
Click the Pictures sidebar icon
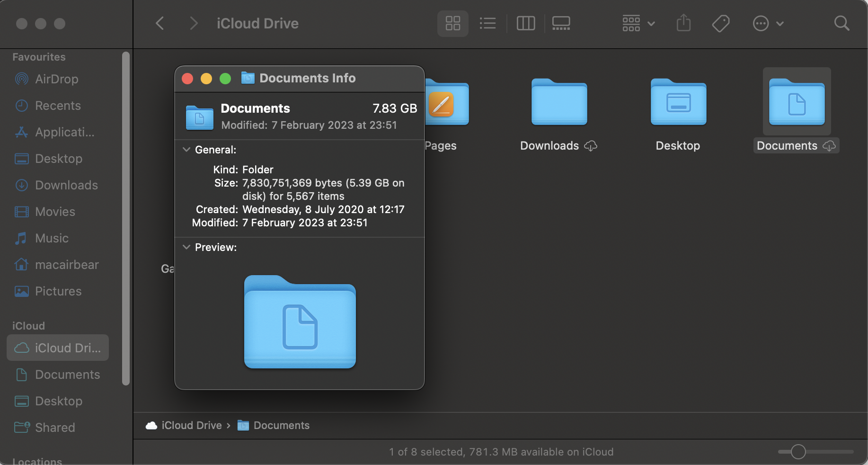click(22, 291)
